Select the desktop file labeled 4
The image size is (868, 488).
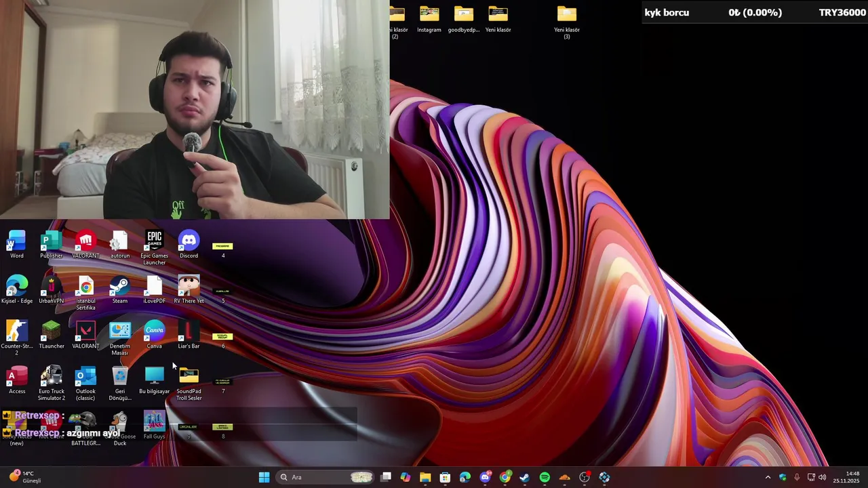pos(222,249)
